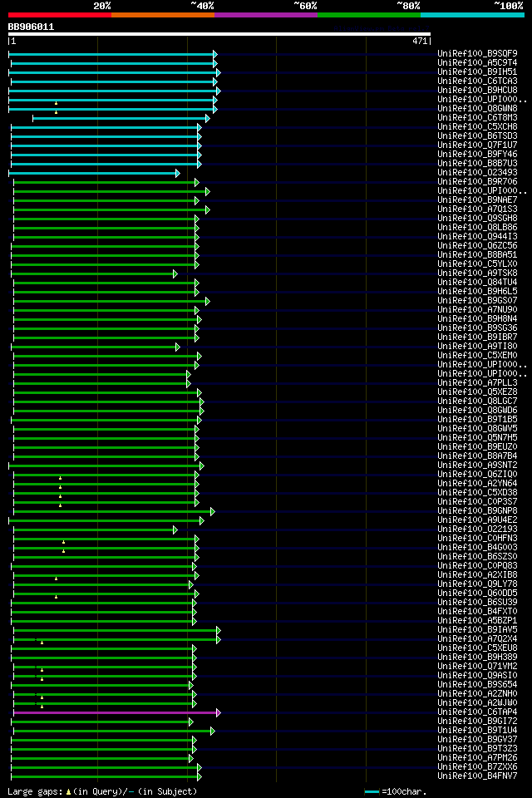Open hit UniRef100_Q8GWN8

[477, 108]
